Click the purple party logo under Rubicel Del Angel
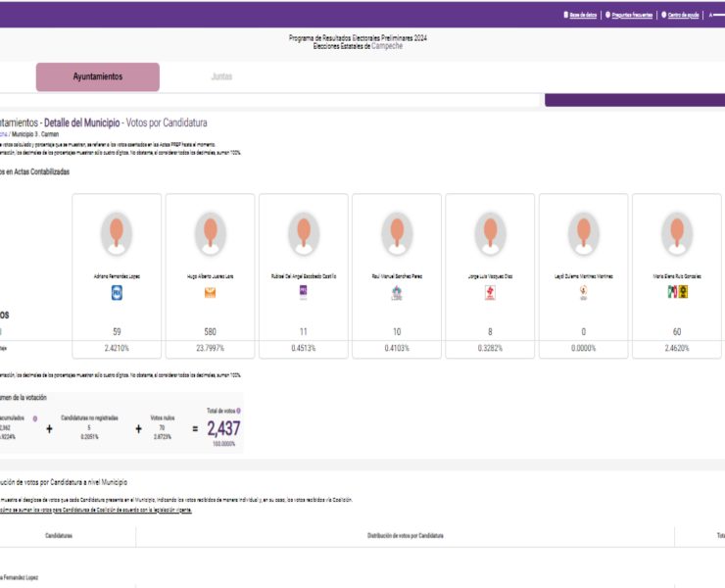The image size is (725, 588). click(x=303, y=292)
